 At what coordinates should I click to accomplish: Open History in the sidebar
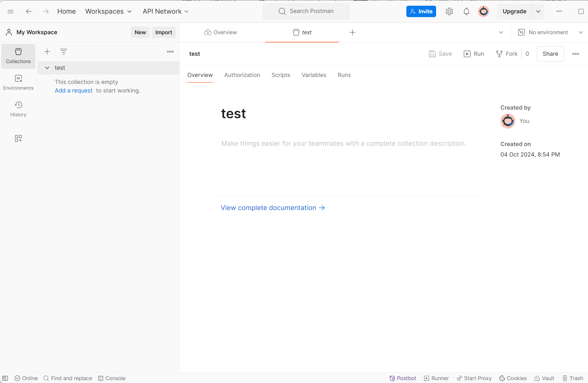click(18, 109)
